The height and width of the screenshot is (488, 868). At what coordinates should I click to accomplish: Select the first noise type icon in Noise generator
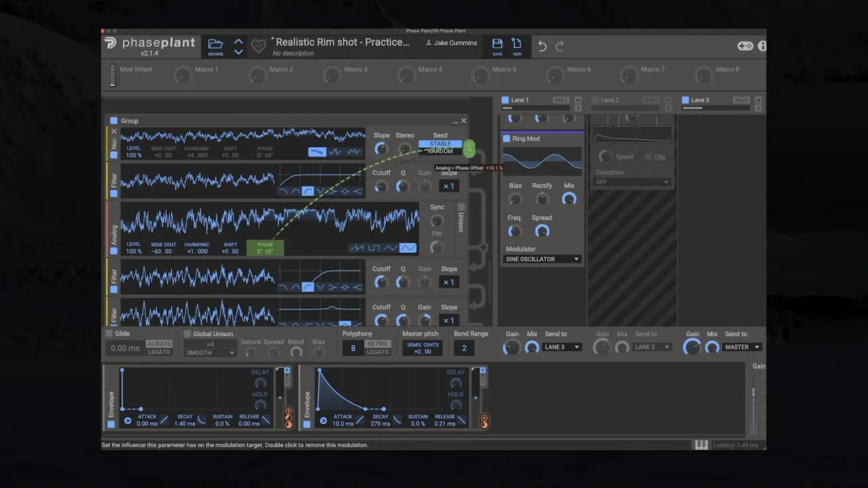coord(317,152)
